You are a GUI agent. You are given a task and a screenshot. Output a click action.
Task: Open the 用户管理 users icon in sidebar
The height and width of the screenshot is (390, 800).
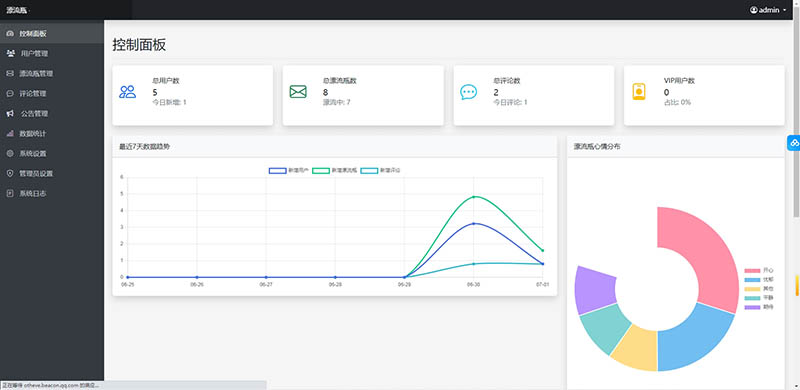click(10, 53)
